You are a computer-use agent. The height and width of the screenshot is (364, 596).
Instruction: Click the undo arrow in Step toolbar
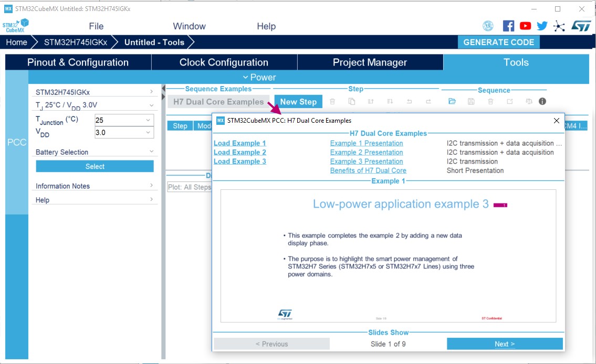click(409, 101)
